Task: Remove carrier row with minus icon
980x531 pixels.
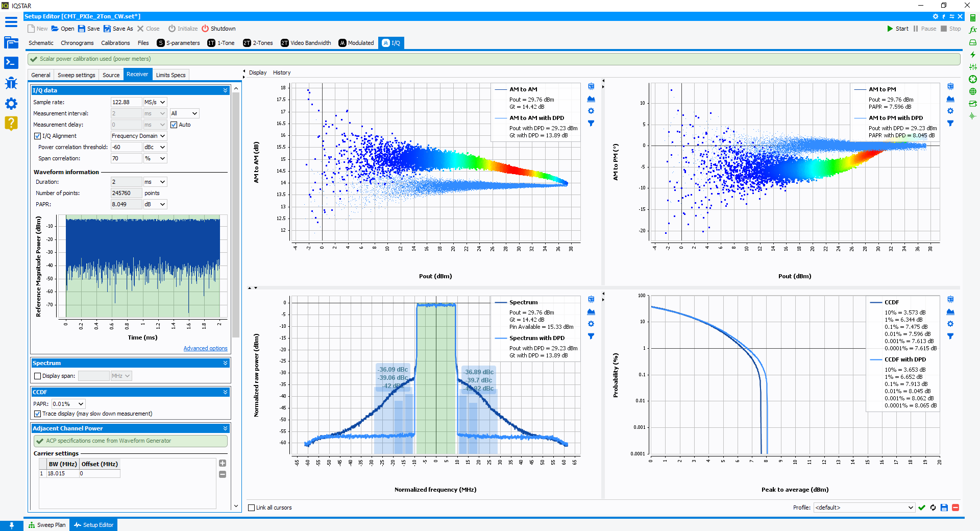Action: pos(223,474)
